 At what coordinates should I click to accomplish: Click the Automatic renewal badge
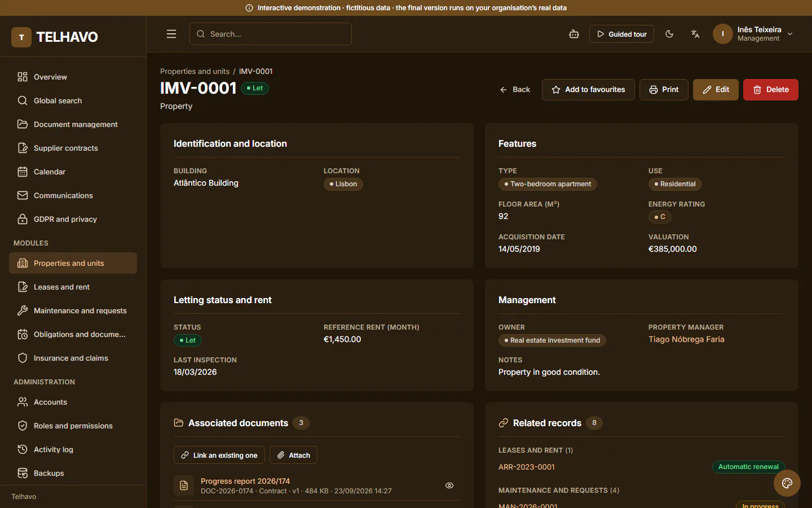point(748,467)
